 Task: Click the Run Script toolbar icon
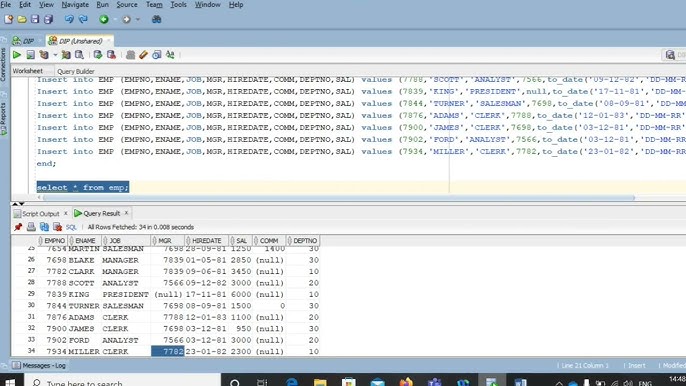[x=30, y=55]
